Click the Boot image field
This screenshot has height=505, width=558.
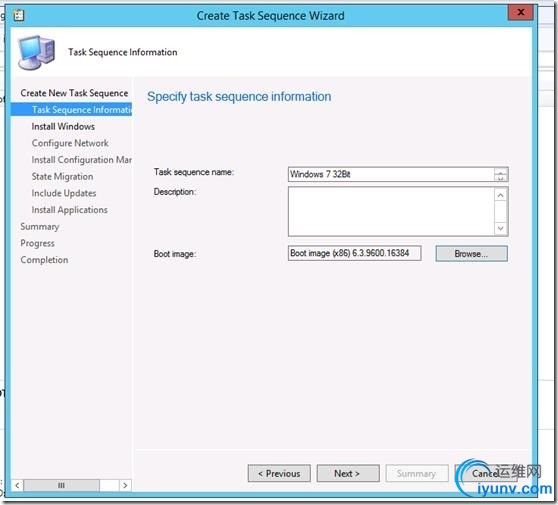[354, 253]
